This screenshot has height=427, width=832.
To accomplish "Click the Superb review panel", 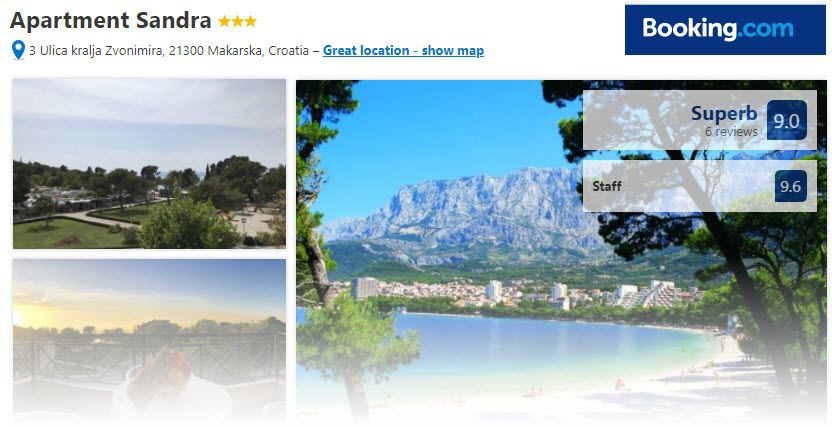I will coord(699,120).
